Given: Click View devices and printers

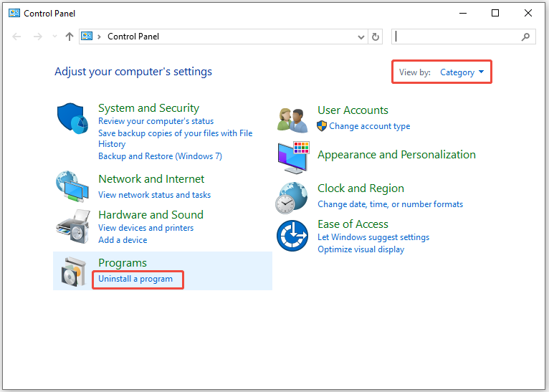Looking at the screenshot, I should pyautogui.click(x=145, y=228).
